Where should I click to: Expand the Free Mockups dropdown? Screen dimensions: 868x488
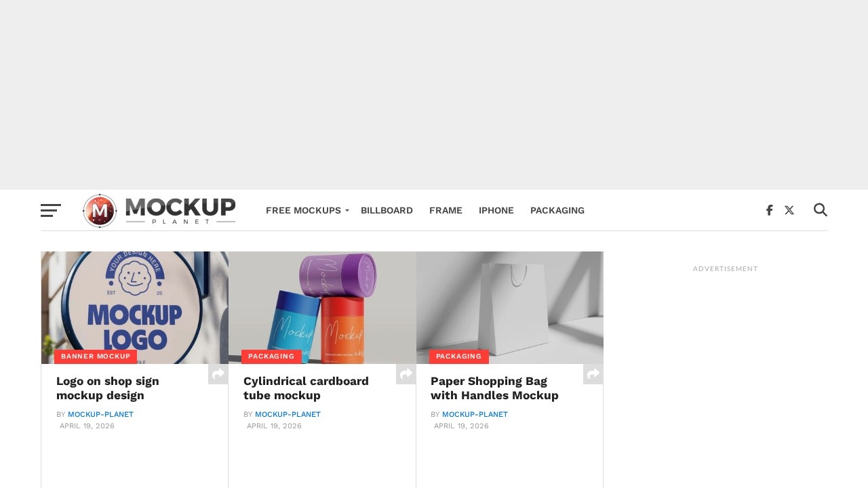click(307, 210)
